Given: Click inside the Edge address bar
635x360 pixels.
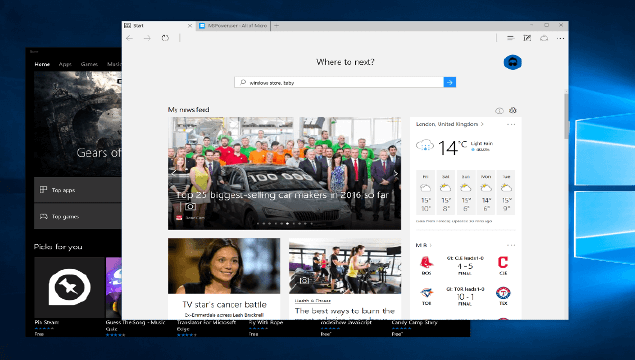Looking at the screenshot, I should (x=337, y=38).
